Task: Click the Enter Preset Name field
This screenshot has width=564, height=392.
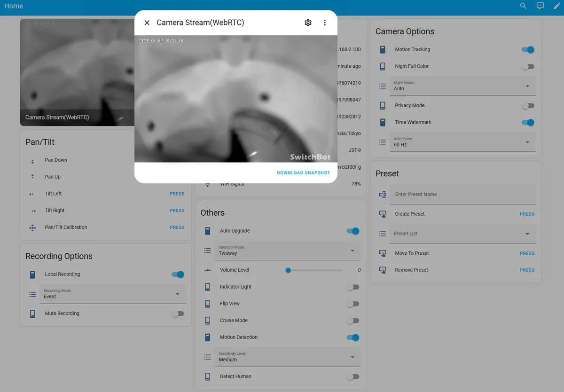Action: [462, 194]
